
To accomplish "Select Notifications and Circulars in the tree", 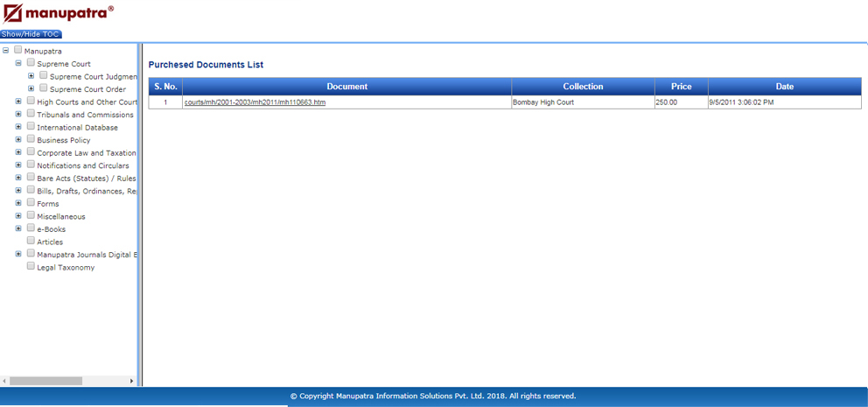I will pyautogui.click(x=82, y=165).
